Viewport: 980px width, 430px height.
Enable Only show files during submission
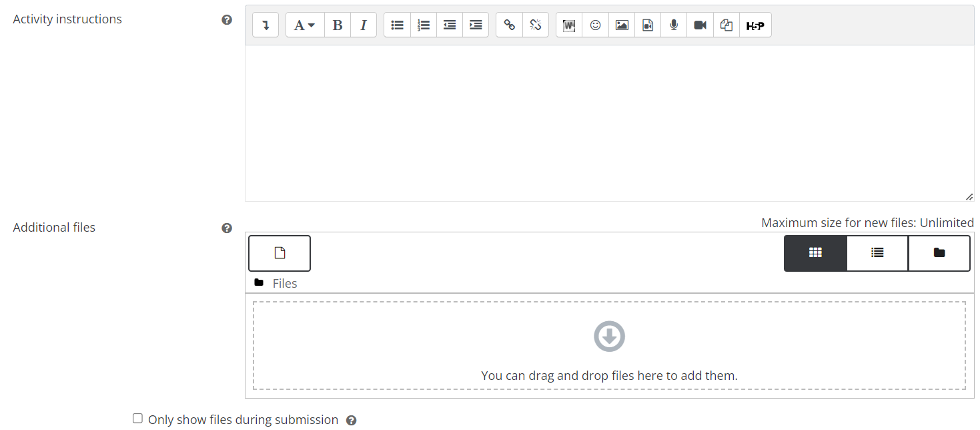pyautogui.click(x=137, y=419)
